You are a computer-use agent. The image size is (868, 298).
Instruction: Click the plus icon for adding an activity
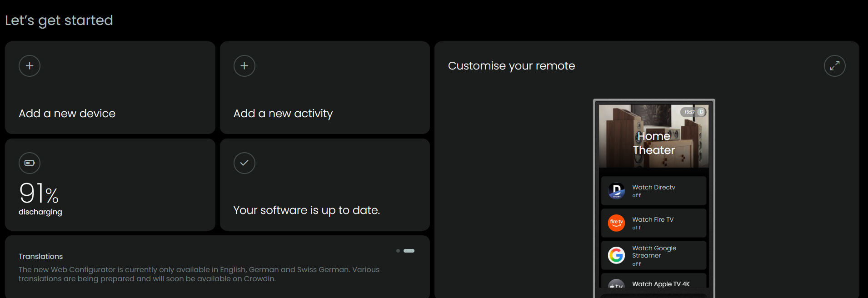click(244, 66)
